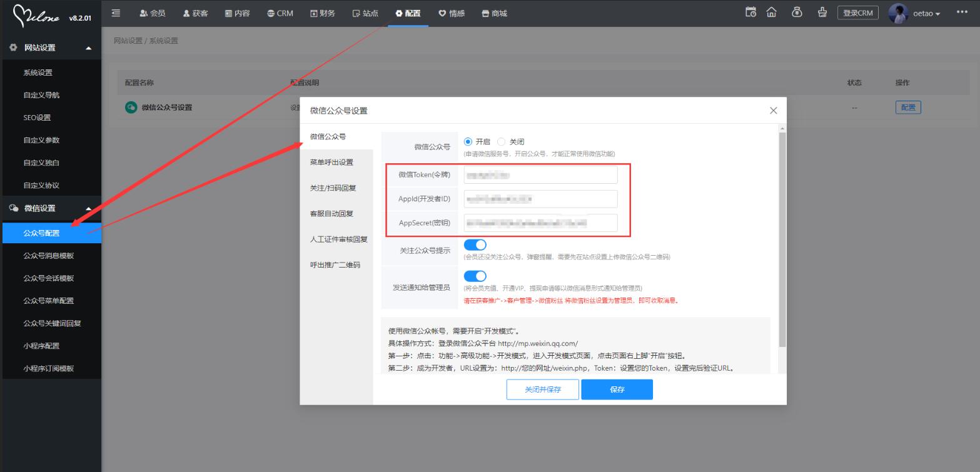Close the 微信公众号设置 dialog with X
This screenshot has width=980, height=472.
point(774,111)
